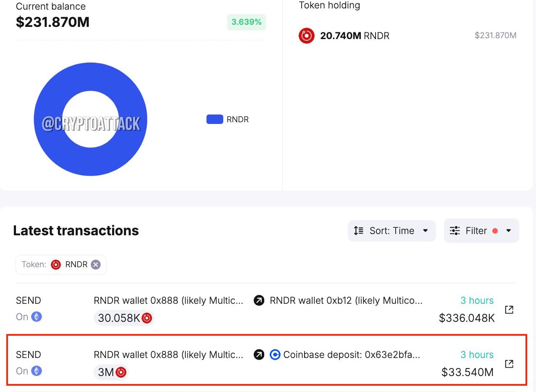Click the sliders icon beside Filter
Viewport: 536px width, 392px height.
455,231
